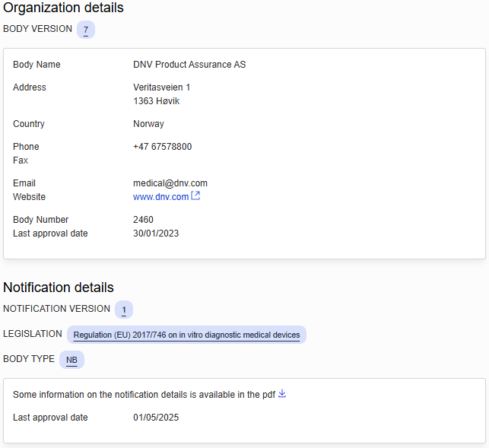Select body version 7 badge
Viewport: 489px width, 448px height.
[86, 30]
